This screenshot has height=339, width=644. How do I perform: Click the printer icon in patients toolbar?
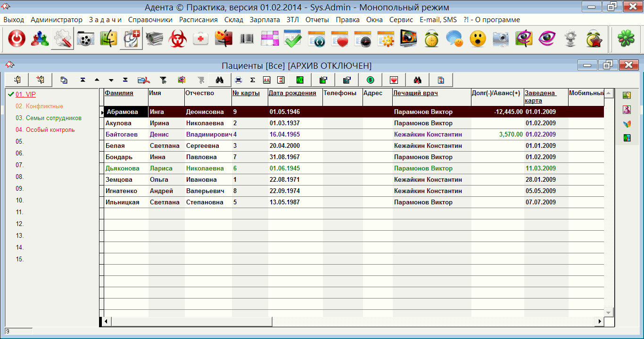[239, 80]
